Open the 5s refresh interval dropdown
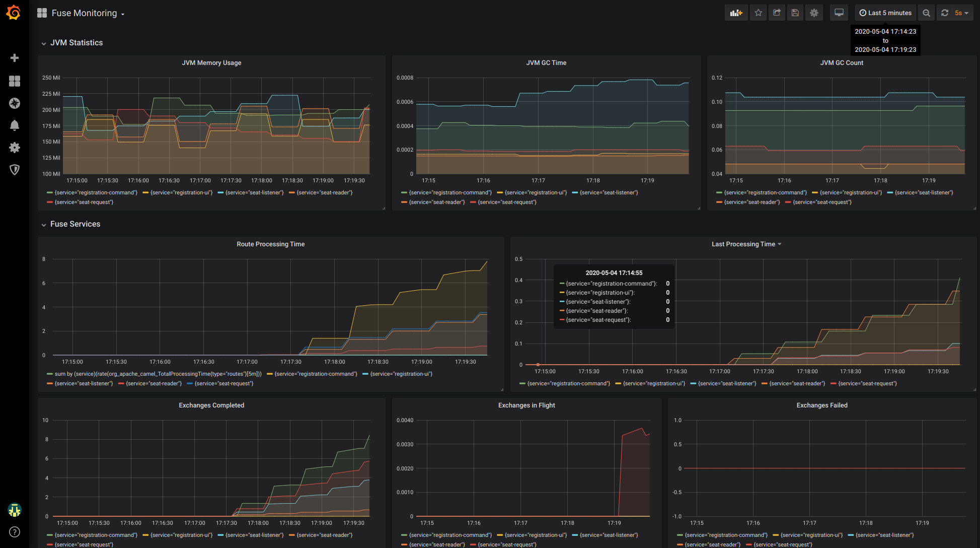 click(x=961, y=13)
